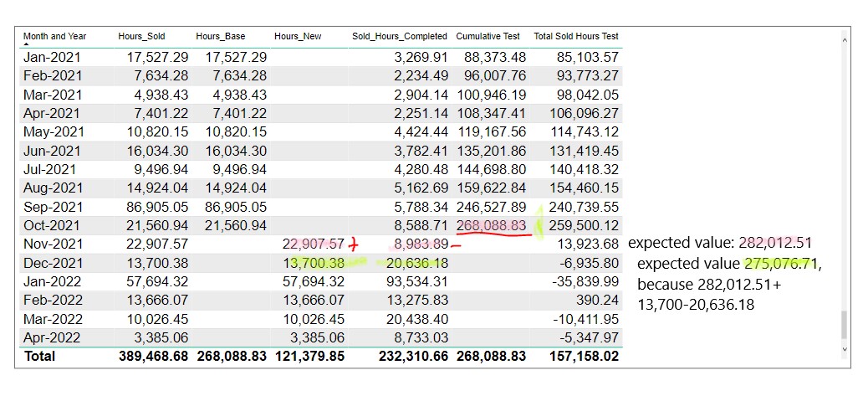Click Total Sold Hours Test column header
868x396 pixels.
(x=576, y=37)
